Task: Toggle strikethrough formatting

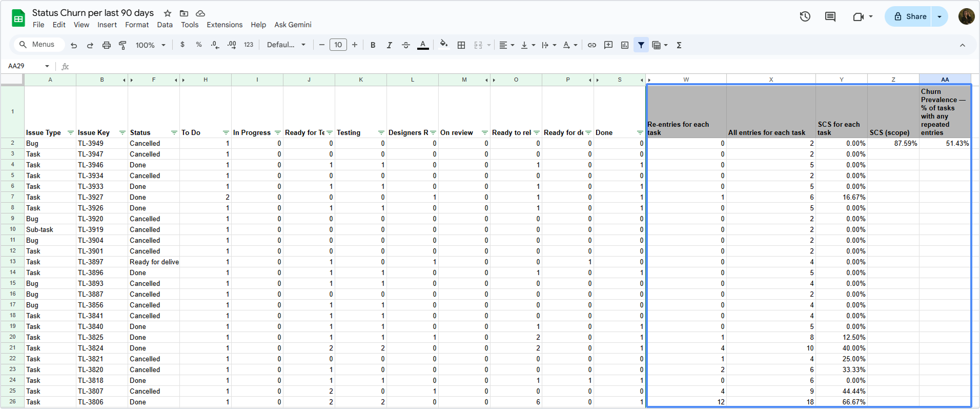Action: pyautogui.click(x=406, y=45)
